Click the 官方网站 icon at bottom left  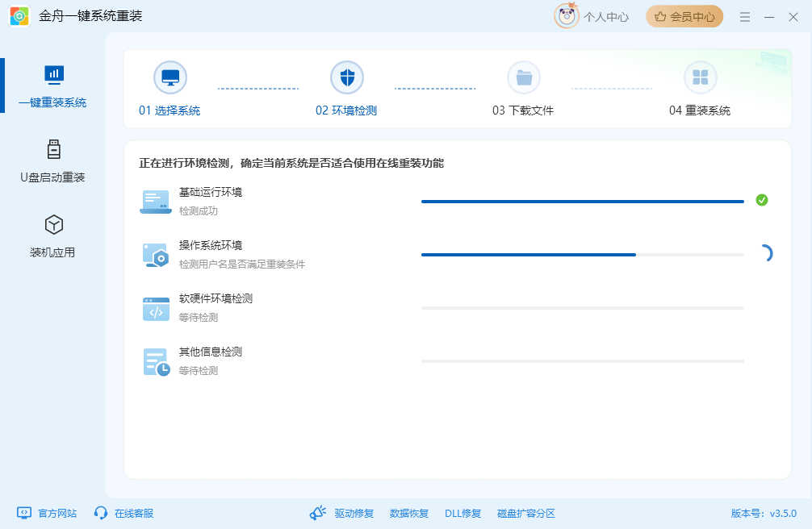coord(23,513)
